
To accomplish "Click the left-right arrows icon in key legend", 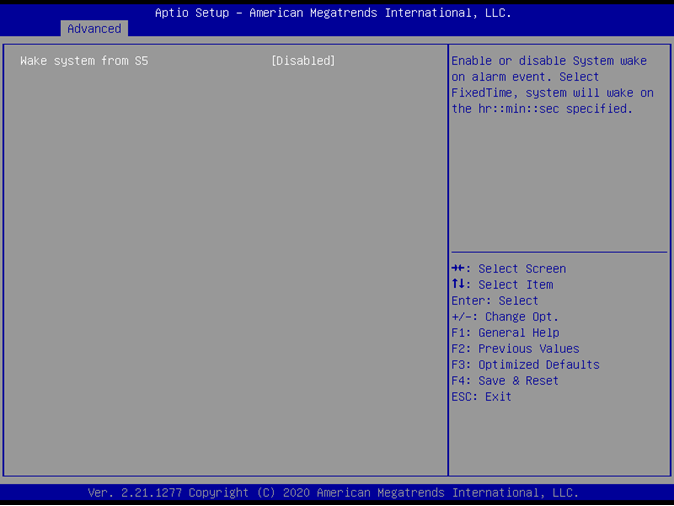I will click(459, 268).
